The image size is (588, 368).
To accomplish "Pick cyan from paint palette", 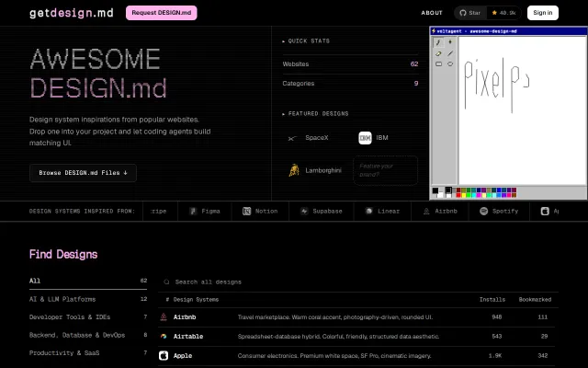I will 474,195.
